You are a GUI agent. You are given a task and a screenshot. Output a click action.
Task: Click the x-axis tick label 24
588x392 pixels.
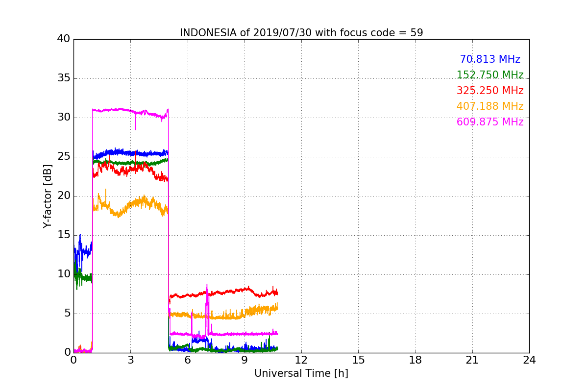[529, 360]
